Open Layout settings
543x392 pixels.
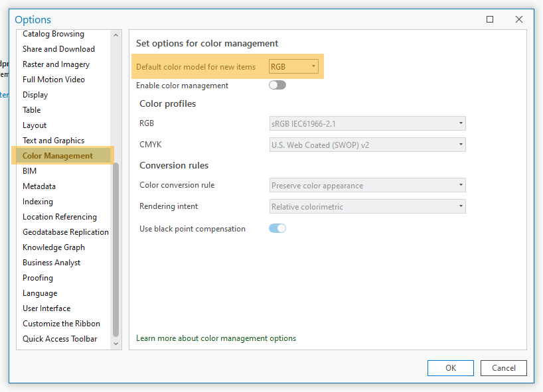coord(34,125)
